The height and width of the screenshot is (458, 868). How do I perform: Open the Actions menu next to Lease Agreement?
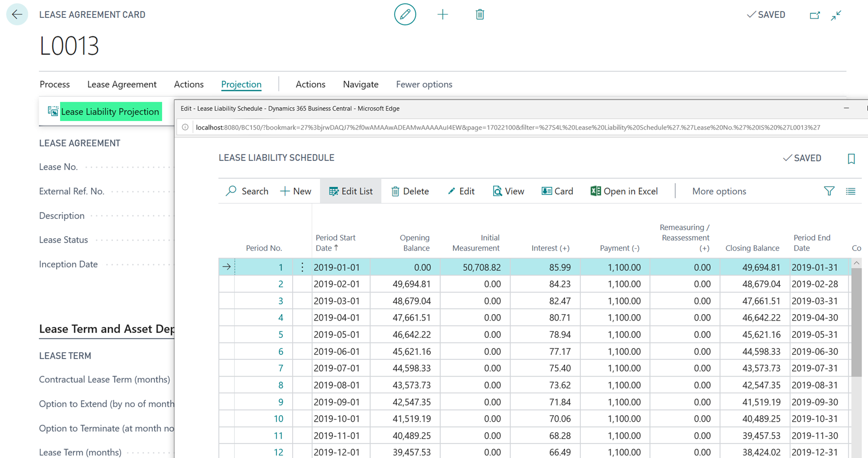tap(188, 84)
